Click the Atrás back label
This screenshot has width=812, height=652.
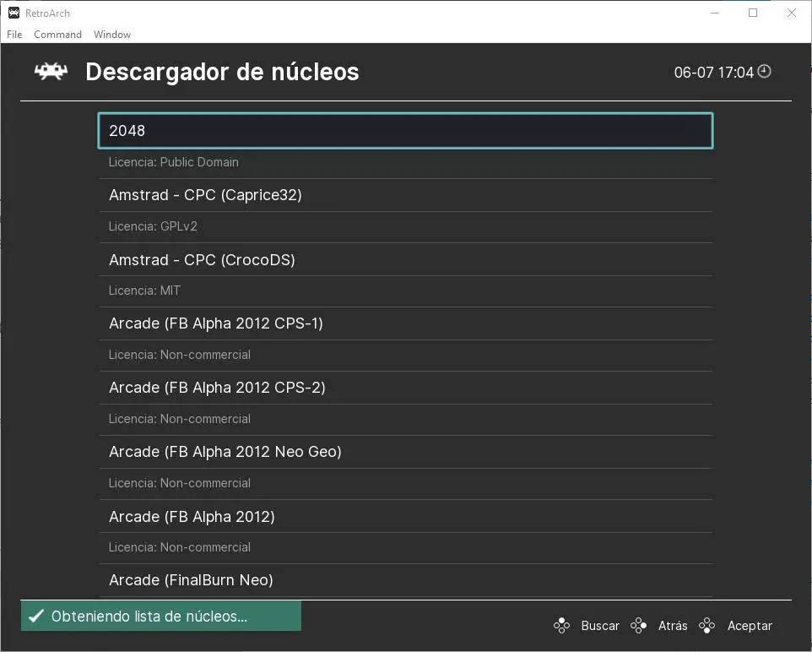673,626
